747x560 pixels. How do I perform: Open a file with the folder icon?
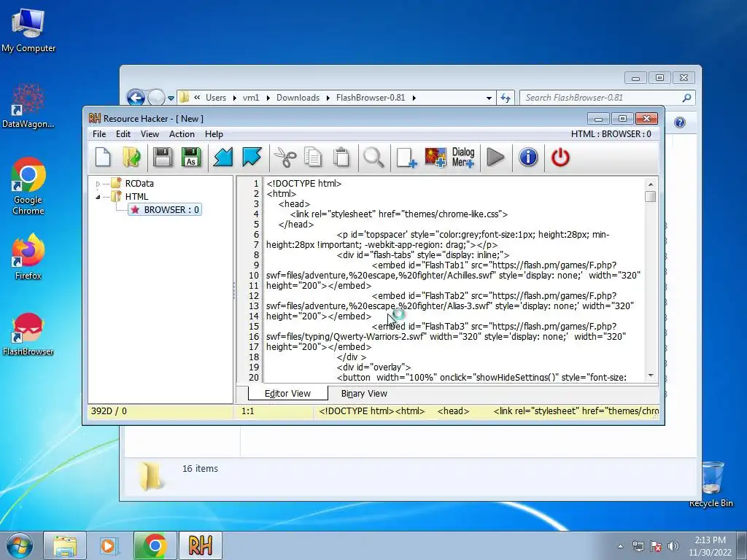tap(131, 157)
